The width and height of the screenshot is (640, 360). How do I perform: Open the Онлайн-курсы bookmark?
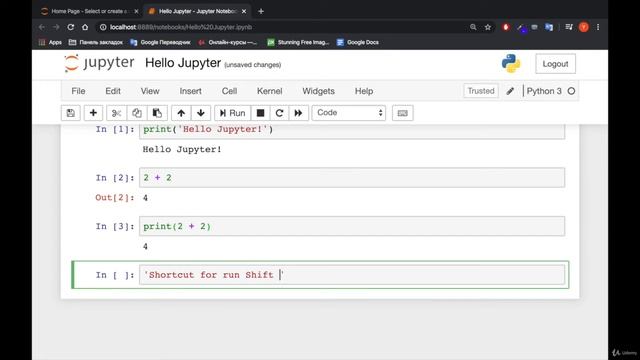(228, 42)
